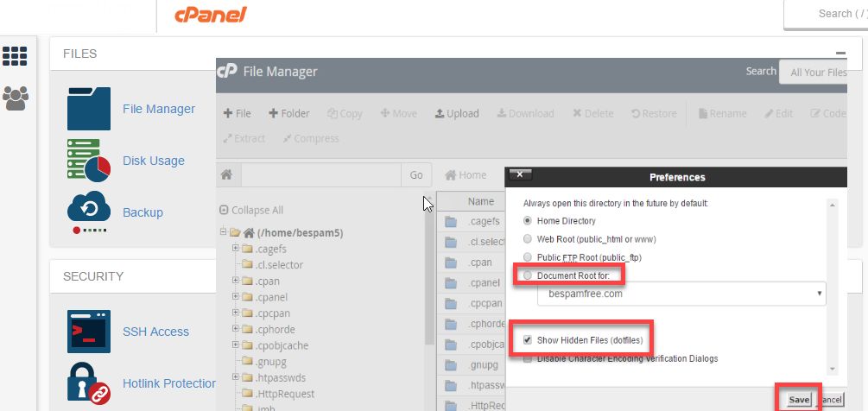Toggle Show Hidden Files (dotfiles) checkbox
868x411 pixels.
(x=528, y=340)
